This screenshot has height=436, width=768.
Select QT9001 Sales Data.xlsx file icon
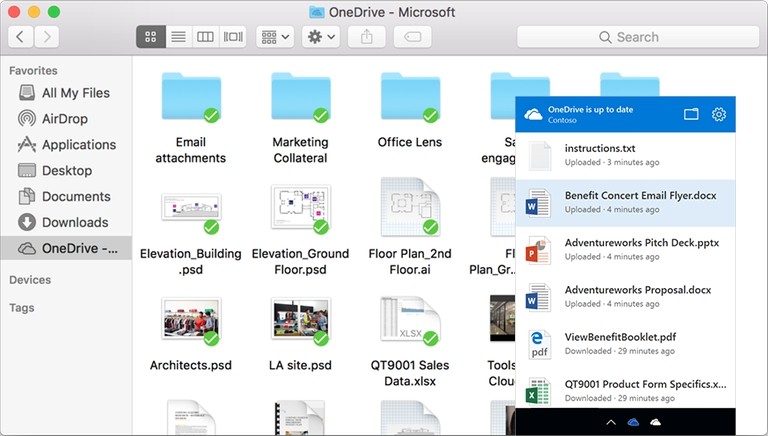410,319
